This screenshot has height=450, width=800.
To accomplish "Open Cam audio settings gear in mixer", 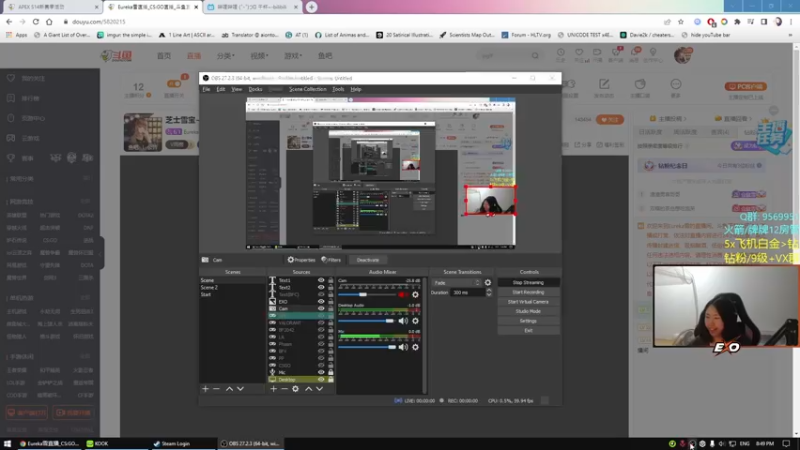I will coord(415,294).
